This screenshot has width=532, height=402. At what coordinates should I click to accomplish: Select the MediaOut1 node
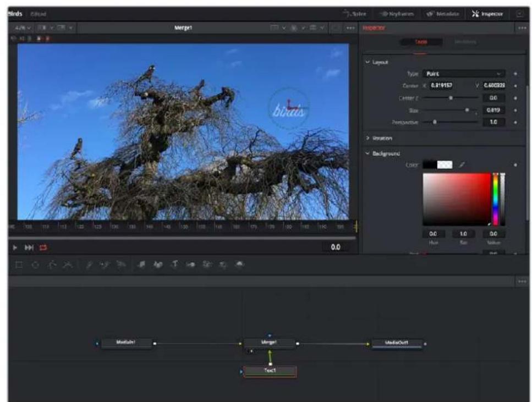(397, 343)
